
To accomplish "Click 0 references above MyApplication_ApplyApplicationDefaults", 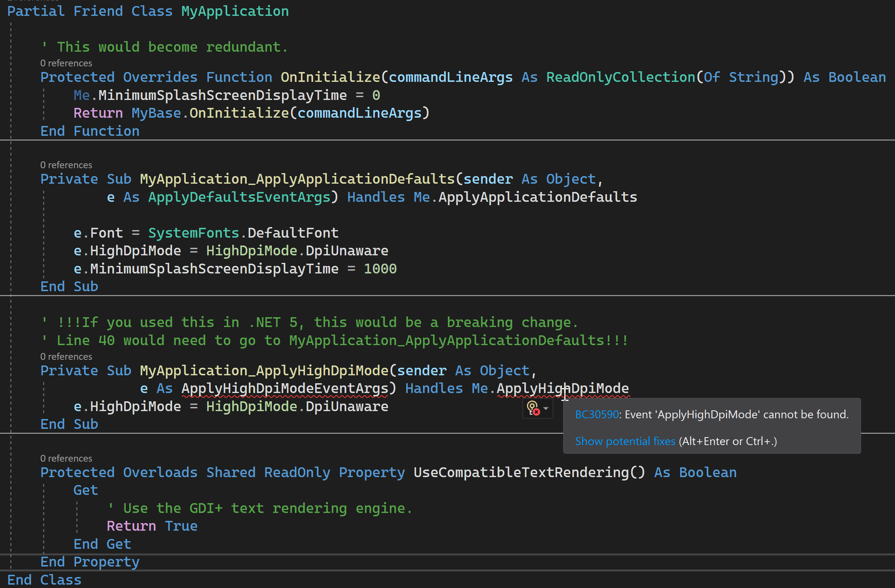I will (66, 165).
